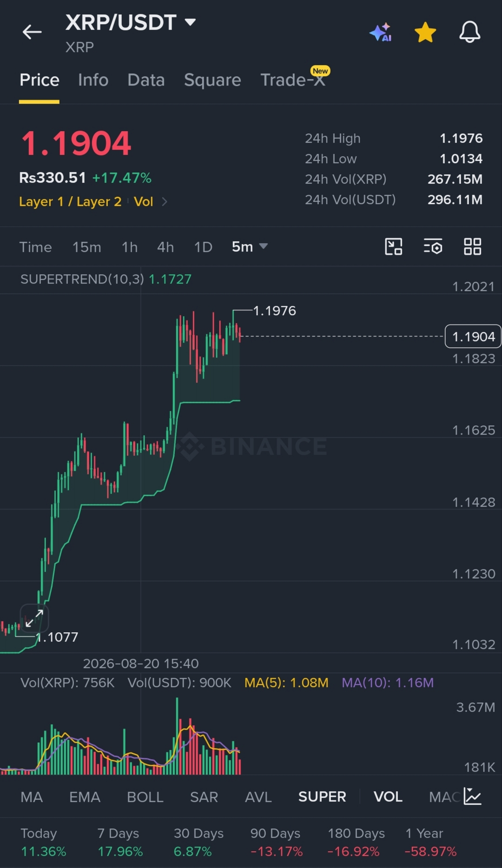Tap the Vol(XRP): 756K label
The width and height of the screenshot is (502, 868).
(67, 682)
